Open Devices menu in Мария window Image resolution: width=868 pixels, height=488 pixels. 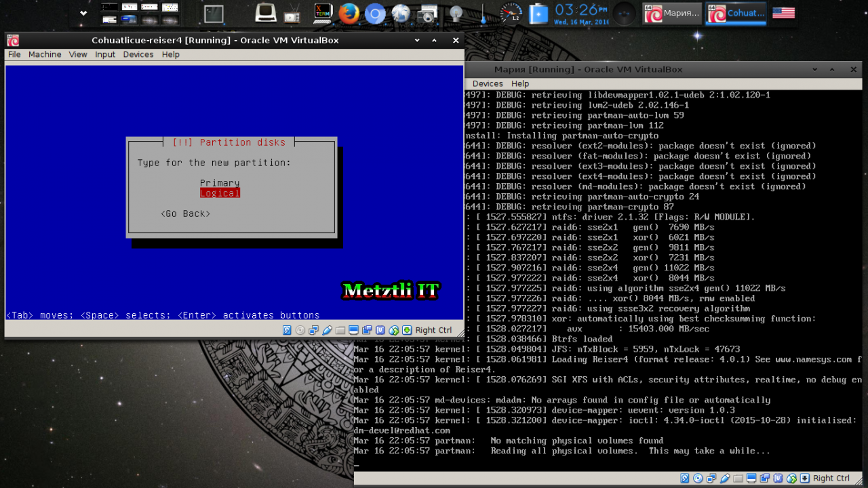click(x=488, y=83)
